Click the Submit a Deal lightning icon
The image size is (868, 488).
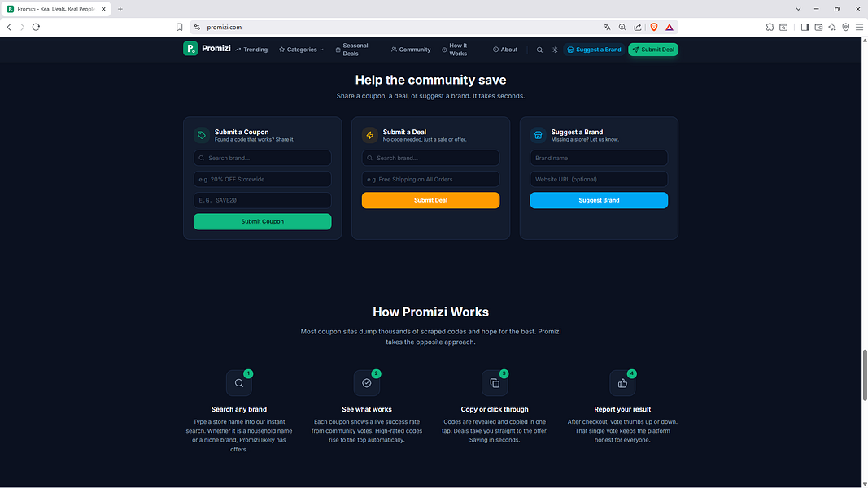[x=370, y=135]
